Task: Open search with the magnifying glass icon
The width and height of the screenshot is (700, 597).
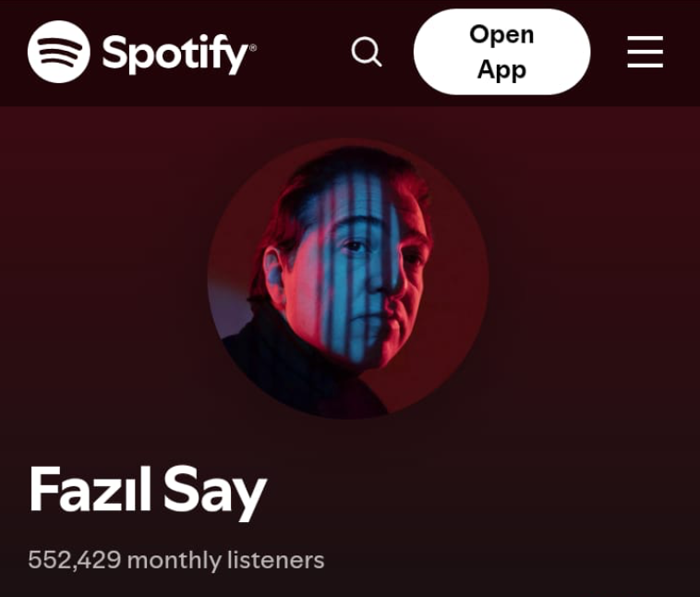Action: point(366,52)
